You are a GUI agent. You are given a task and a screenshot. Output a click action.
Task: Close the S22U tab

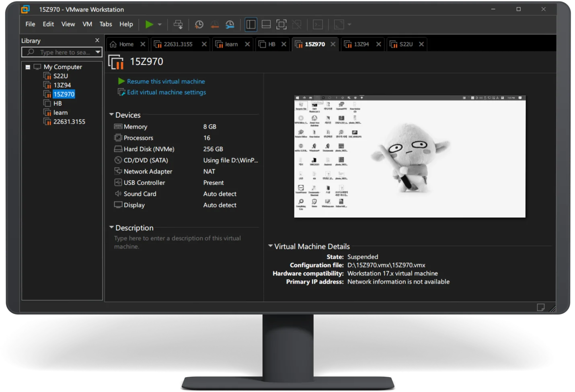tap(421, 44)
